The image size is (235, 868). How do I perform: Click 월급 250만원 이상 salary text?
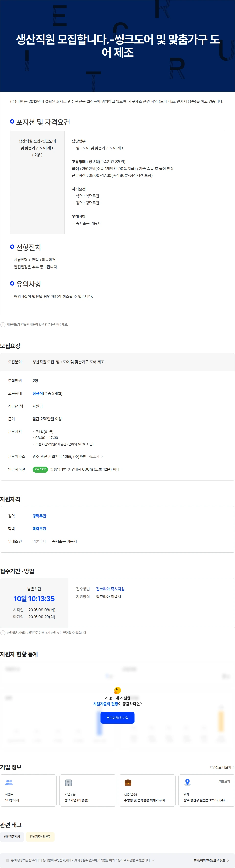(47, 419)
